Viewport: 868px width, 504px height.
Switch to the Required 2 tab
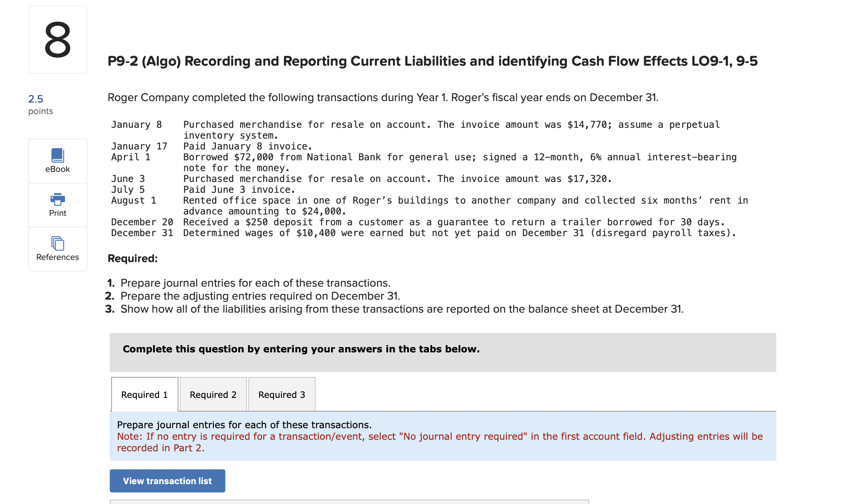(x=213, y=394)
